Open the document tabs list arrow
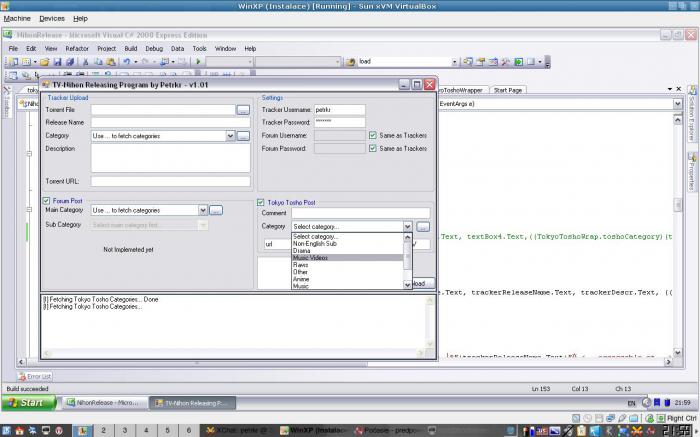 [670, 89]
